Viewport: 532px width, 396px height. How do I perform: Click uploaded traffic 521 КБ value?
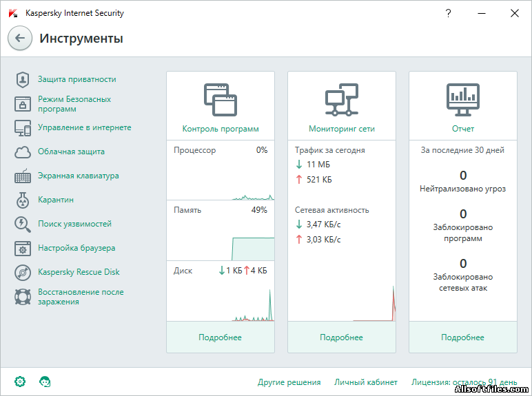(x=319, y=179)
